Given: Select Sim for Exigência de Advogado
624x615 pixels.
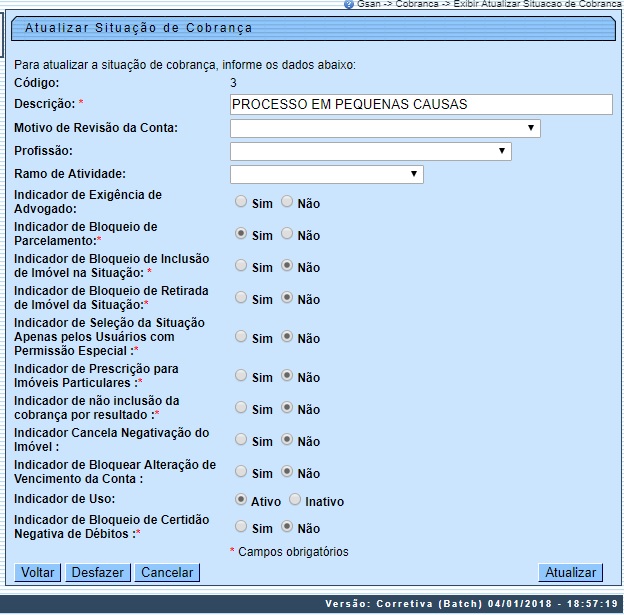Looking at the screenshot, I should coord(241,201).
